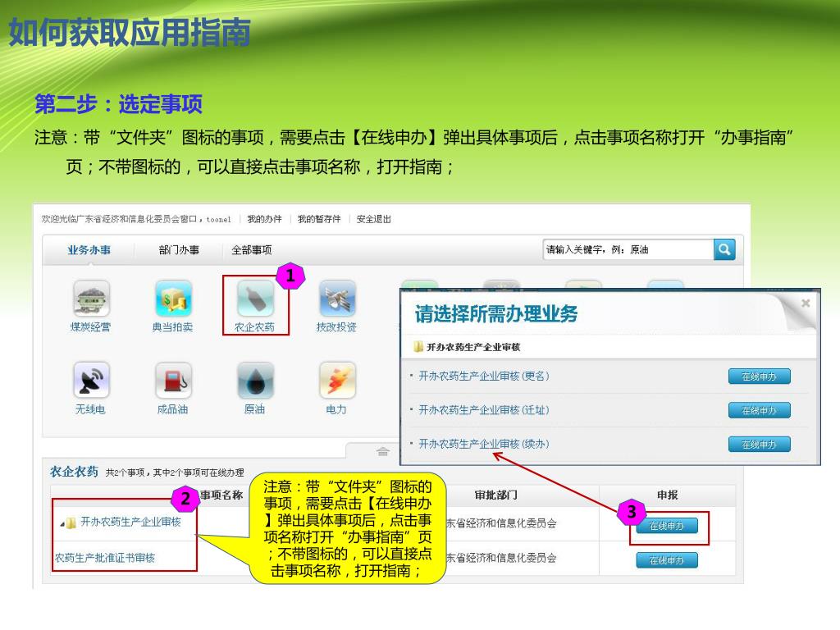The width and height of the screenshot is (840, 630).
Task: Close the 请选择所需办理业务 popup
Action: click(806, 304)
